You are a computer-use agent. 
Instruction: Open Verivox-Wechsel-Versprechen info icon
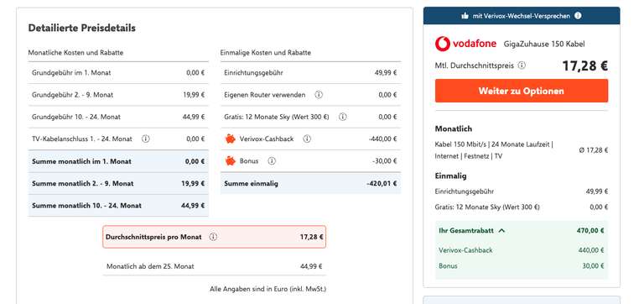pos(578,16)
